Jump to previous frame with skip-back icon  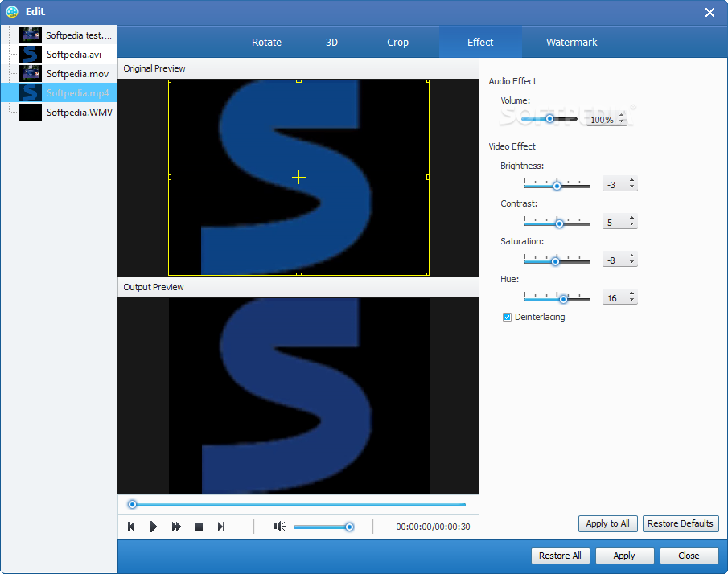131,527
